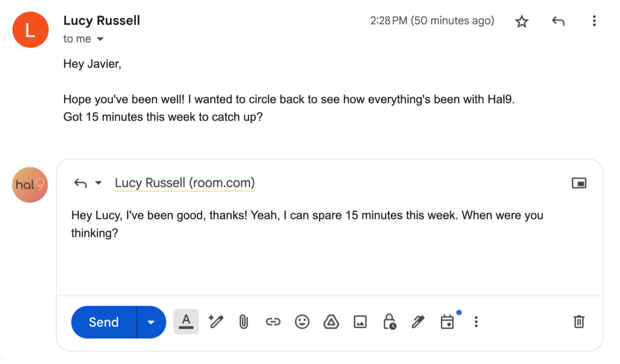620x364 pixels.
Task: Star Lucy Russell's email
Action: click(x=521, y=21)
